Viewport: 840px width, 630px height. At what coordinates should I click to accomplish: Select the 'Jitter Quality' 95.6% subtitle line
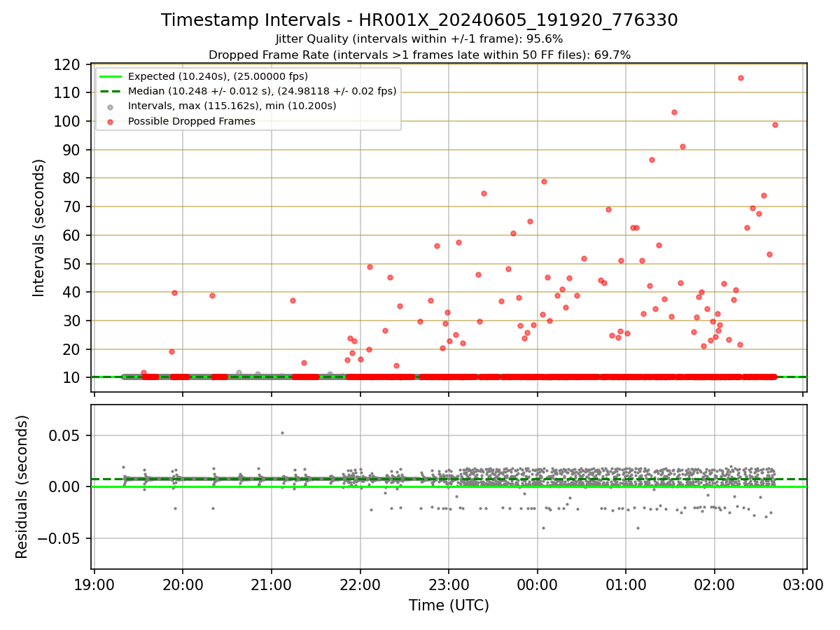419,39
